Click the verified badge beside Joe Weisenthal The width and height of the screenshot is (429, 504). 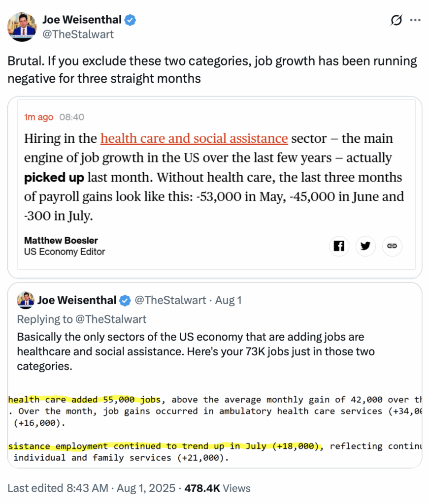pos(130,20)
